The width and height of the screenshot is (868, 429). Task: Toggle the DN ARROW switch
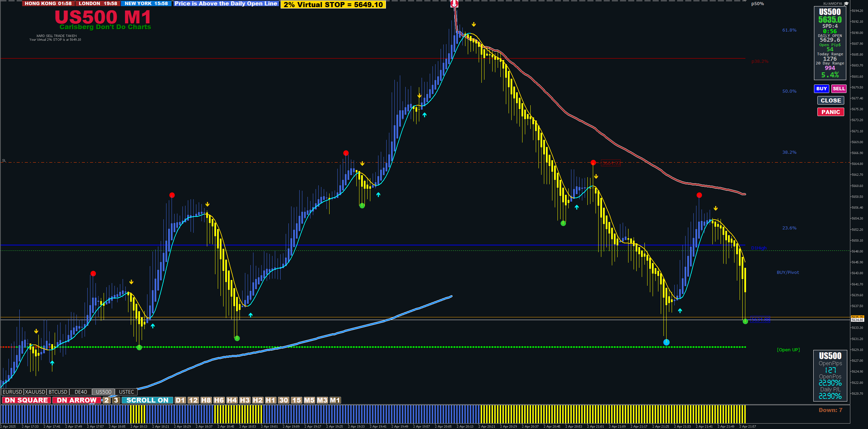click(x=76, y=400)
